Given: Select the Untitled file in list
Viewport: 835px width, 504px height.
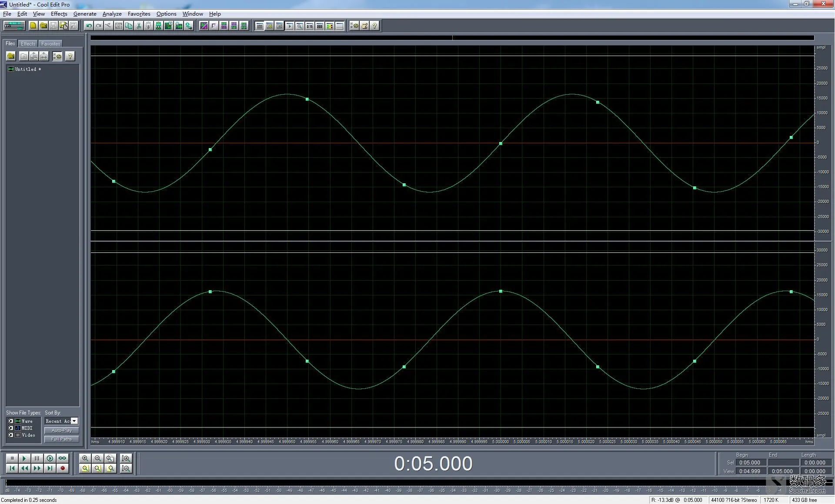Looking at the screenshot, I should click(25, 69).
